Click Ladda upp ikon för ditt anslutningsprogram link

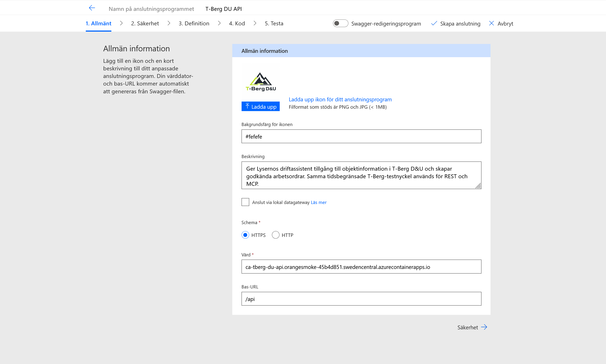[x=340, y=99]
